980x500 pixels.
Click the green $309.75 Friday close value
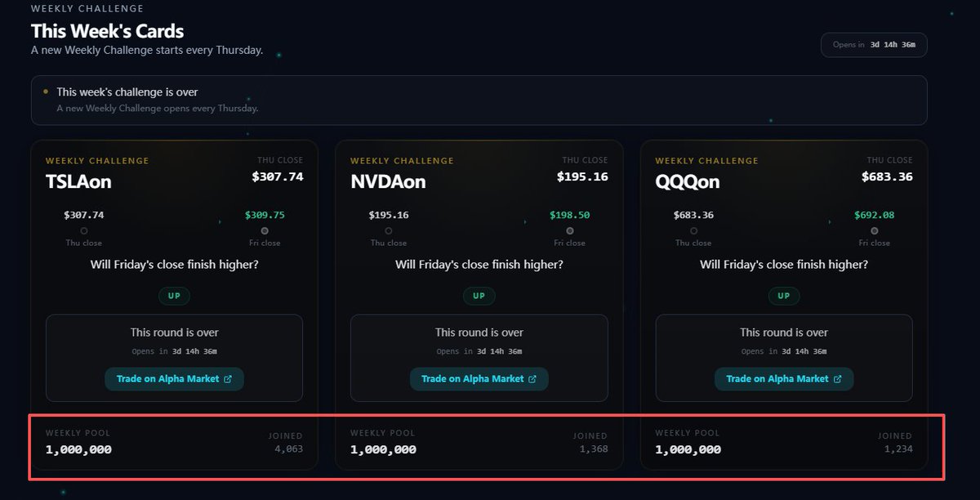click(x=265, y=216)
